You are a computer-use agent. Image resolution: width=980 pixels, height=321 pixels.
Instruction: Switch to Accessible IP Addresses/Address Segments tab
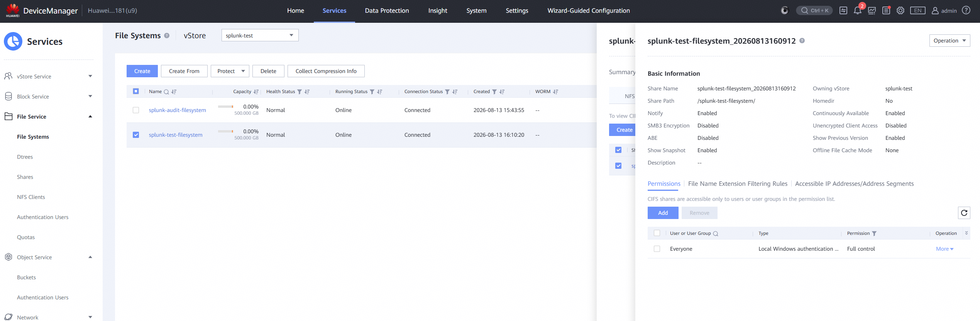(x=854, y=184)
